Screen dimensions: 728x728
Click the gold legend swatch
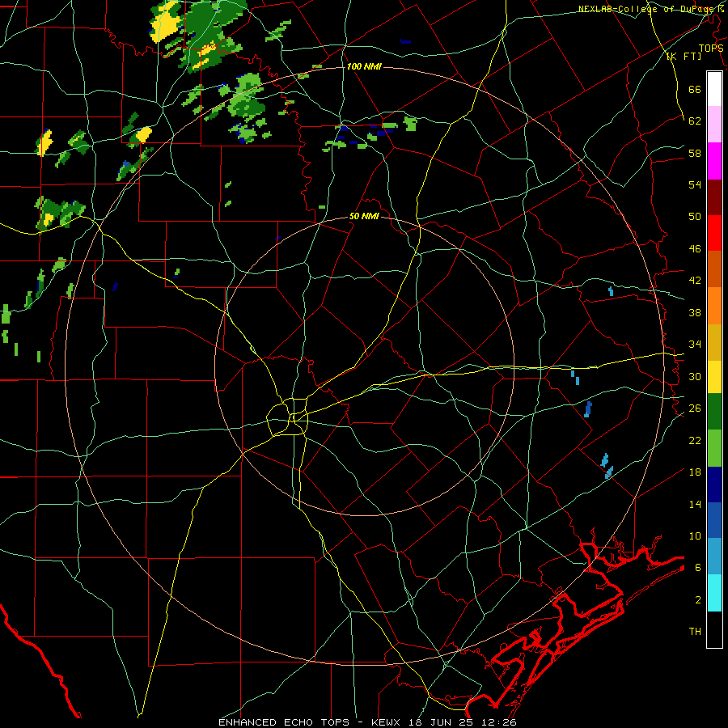pyautogui.click(x=714, y=342)
